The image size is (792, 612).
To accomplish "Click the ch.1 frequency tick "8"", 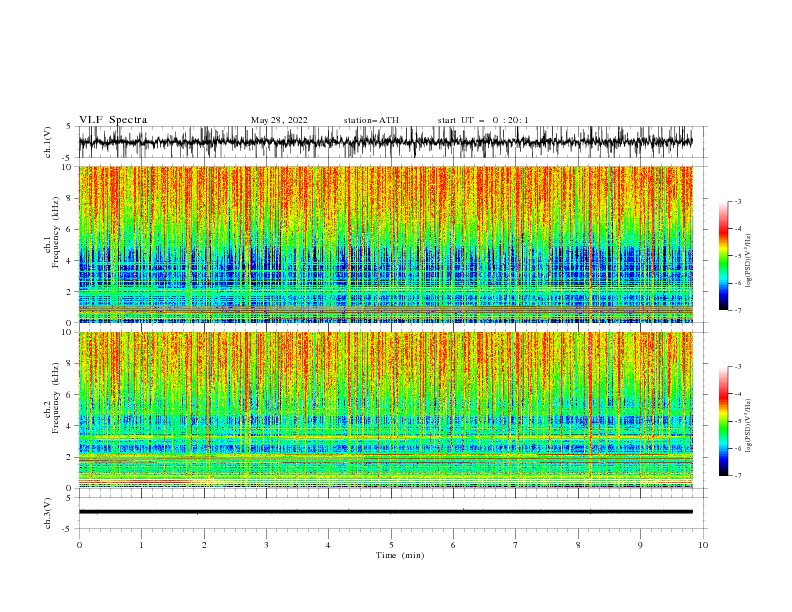I will coord(71,198).
